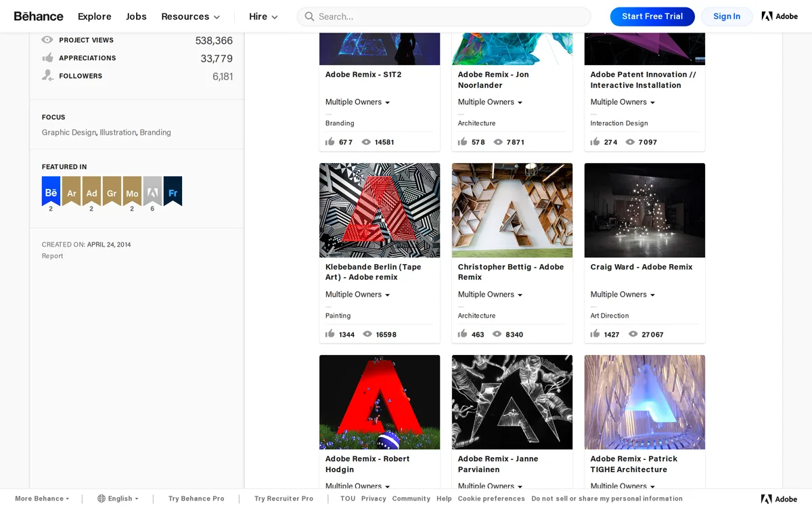Open the More Behance footer dropdown
Image resolution: width=812 pixels, height=508 pixels.
42,499
